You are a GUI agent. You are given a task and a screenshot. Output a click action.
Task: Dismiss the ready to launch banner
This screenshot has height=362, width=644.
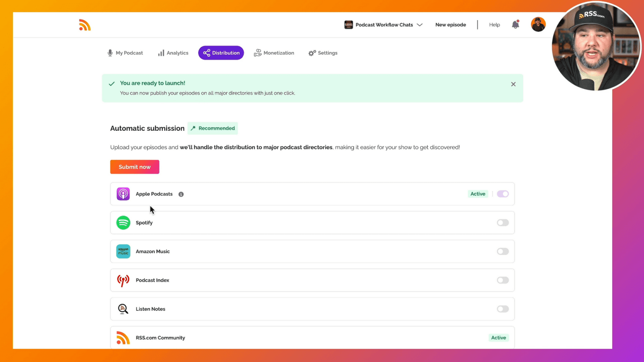(x=513, y=84)
